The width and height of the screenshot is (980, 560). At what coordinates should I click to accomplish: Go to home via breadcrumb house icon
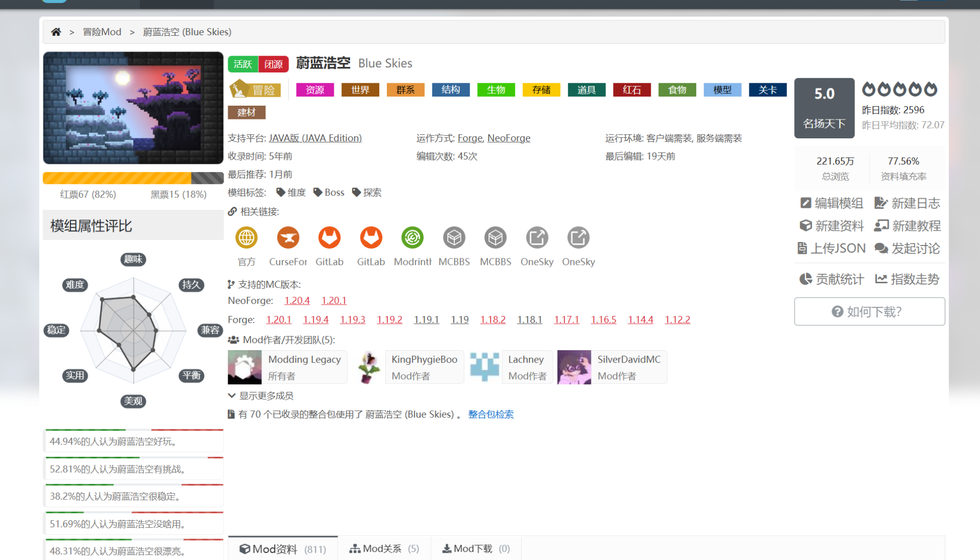56,32
